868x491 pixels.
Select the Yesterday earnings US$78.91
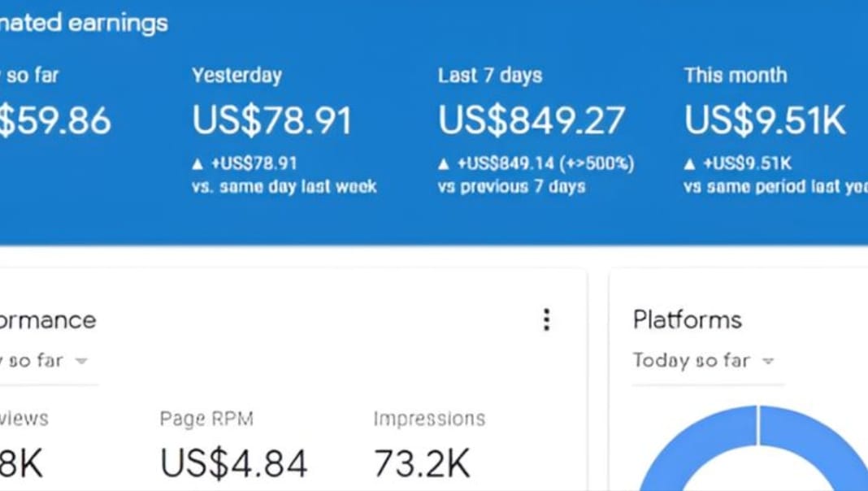tap(271, 120)
